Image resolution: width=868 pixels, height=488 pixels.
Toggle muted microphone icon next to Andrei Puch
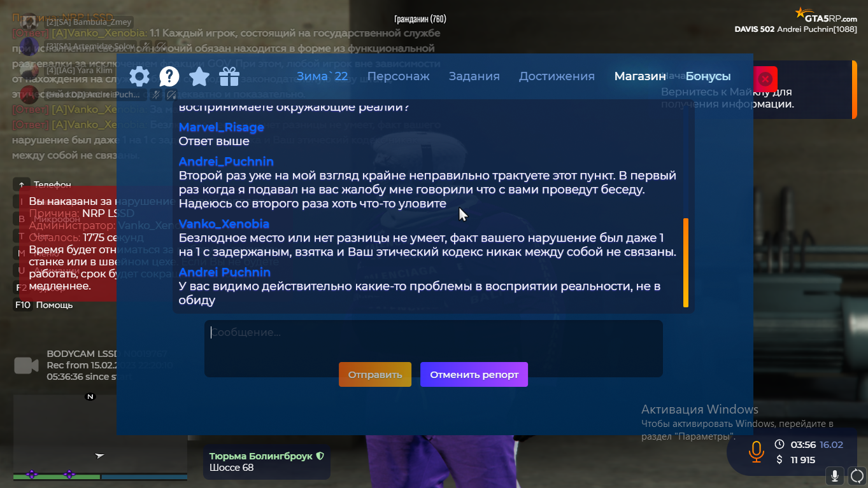click(x=155, y=95)
